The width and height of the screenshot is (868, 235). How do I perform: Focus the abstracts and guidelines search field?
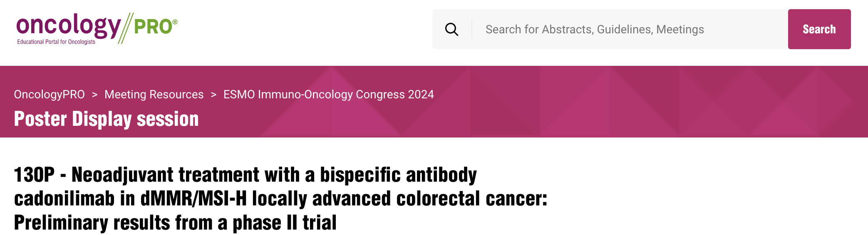(x=630, y=29)
